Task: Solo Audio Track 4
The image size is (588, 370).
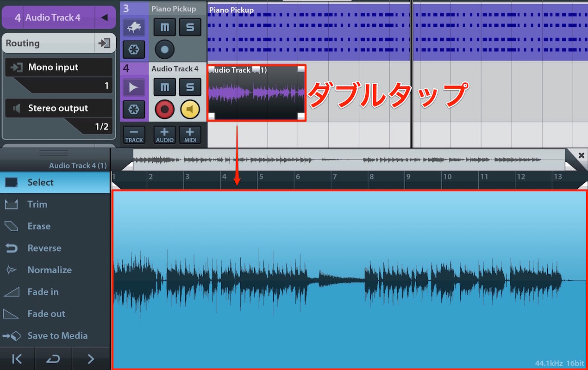Action: click(x=190, y=86)
